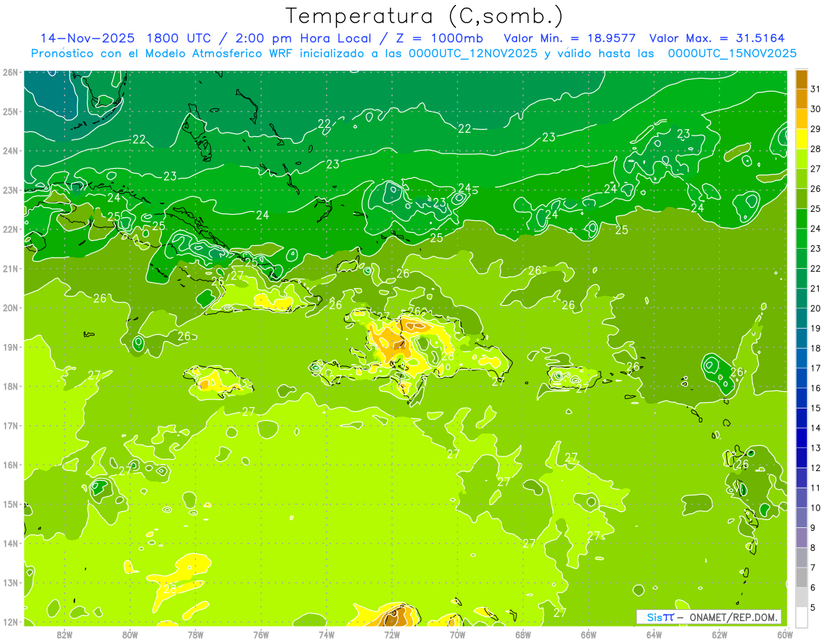Click the "62W" longitude axis label
Screen dimensions: 834x644
click(x=720, y=634)
